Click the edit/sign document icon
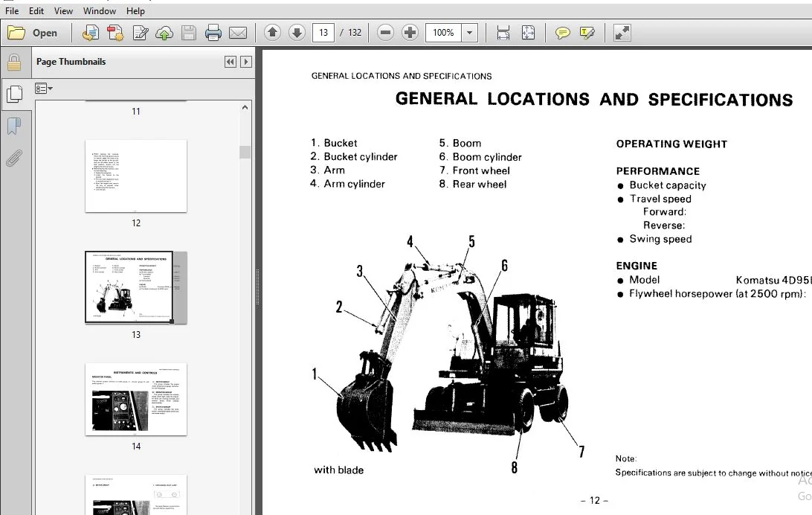 click(141, 33)
